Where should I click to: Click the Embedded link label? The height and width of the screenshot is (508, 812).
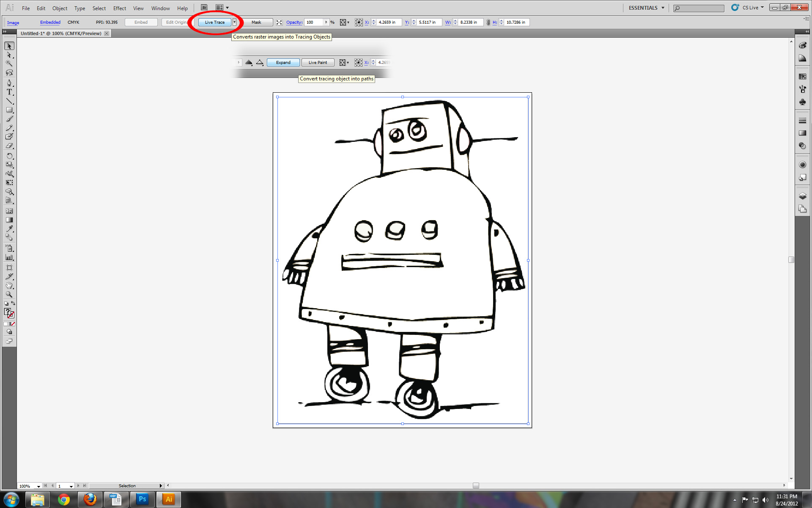50,22
